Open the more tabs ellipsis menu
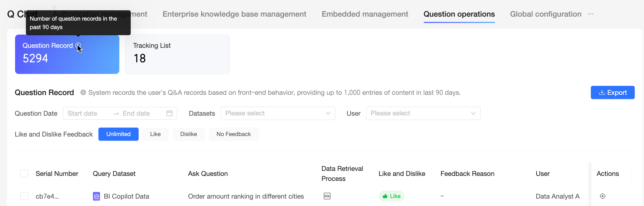Screen dimensions: 644x206 [591, 14]
